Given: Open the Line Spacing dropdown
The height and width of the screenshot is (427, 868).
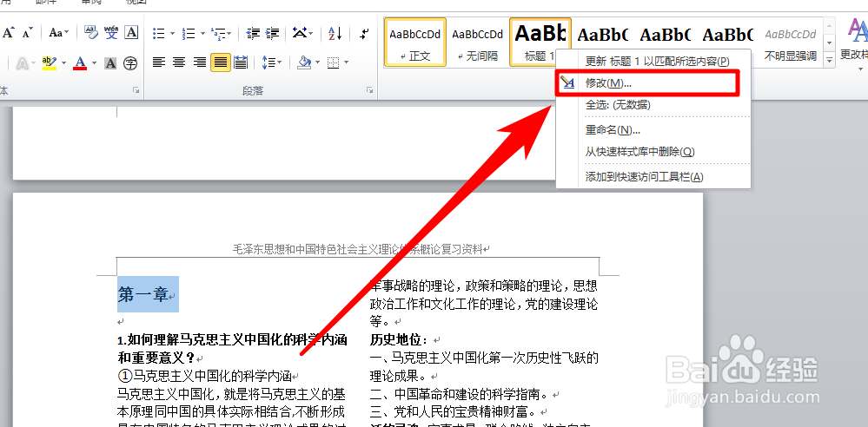Looking at the screenshot, I should tap(272, 62).
